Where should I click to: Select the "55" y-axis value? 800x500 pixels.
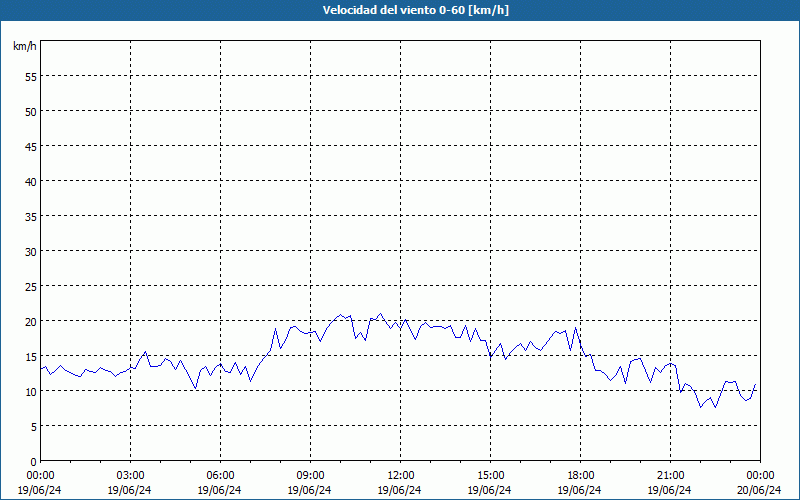pyautogui.click(x=31, y=77)
